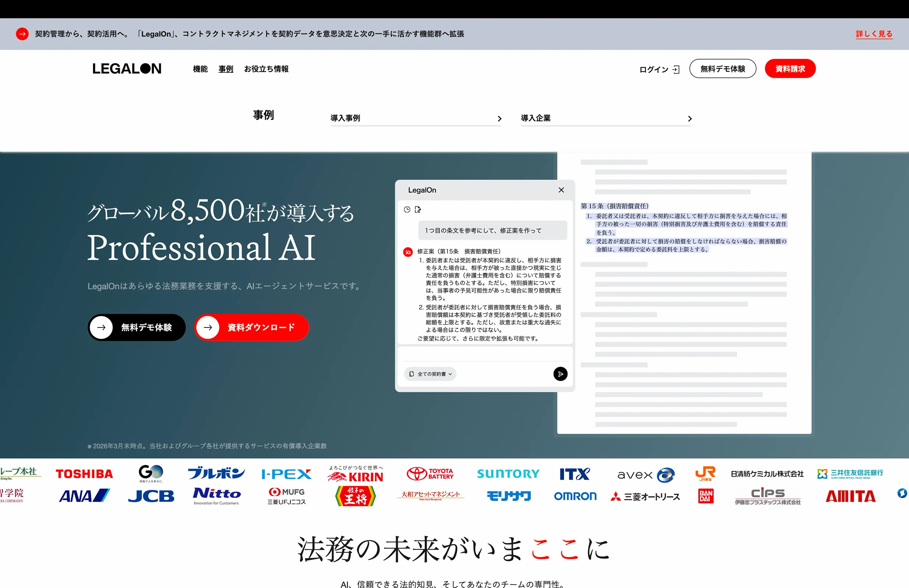Click the MUFG 三菱UFJニコス logo

click(287, 496)
